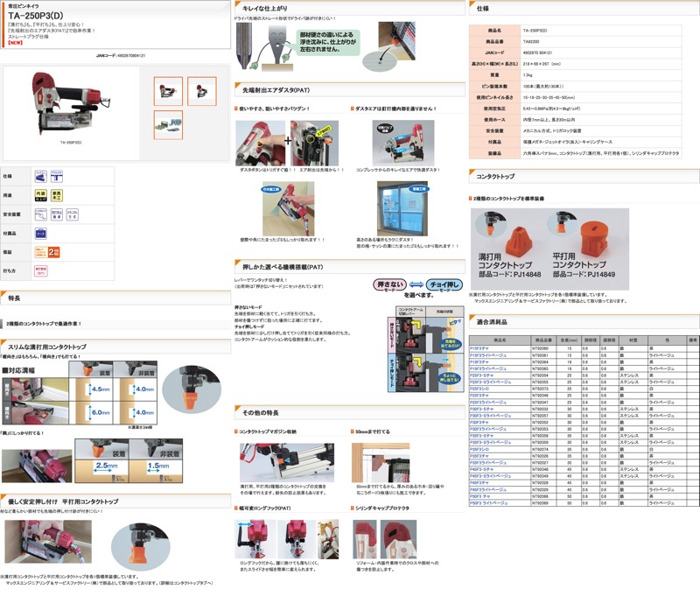Screen dimensions: 700x596
Task: Open the product link in the NT92068 row
Action: click(479, 496)
